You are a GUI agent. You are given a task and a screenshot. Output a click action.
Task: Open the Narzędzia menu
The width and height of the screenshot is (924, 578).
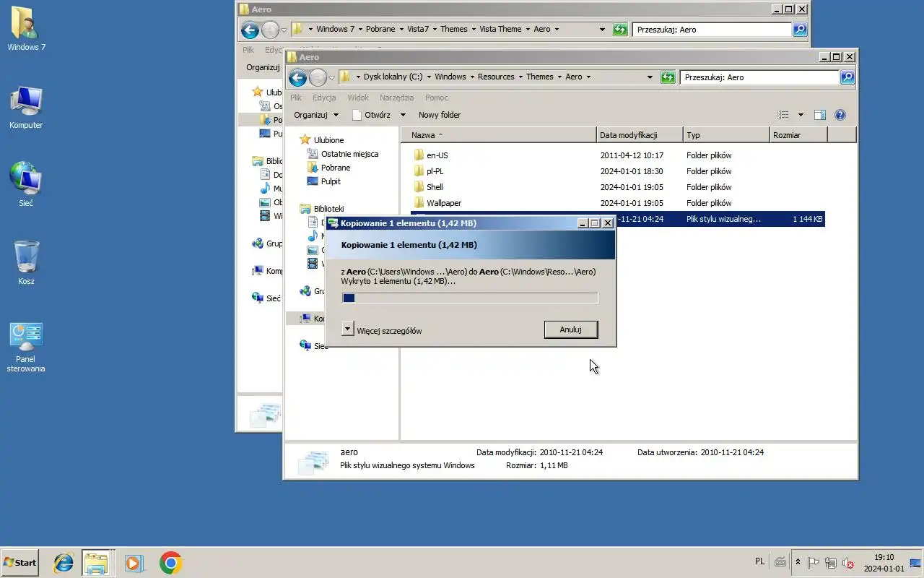[397, 98]
